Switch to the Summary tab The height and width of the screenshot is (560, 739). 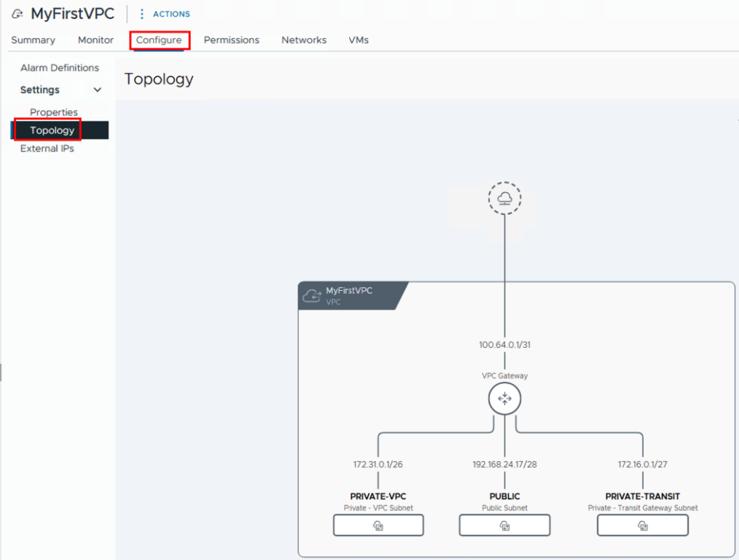click(33, 40)
